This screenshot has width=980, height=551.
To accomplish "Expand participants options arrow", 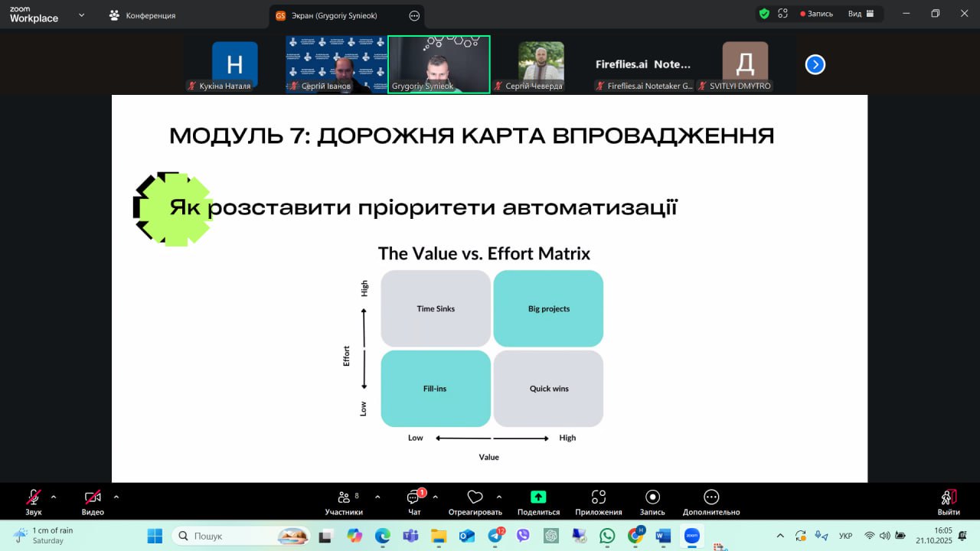I will pos(377,497).
